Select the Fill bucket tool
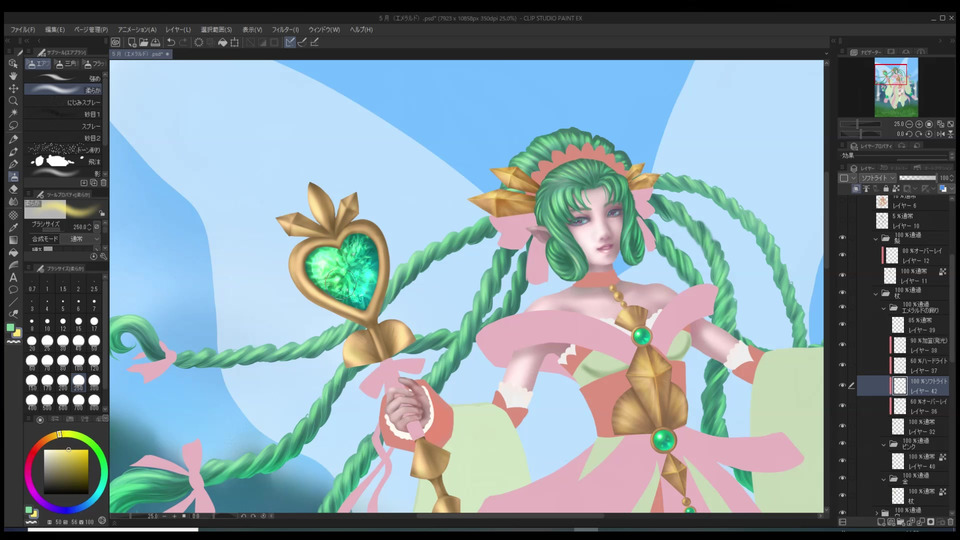The width and height of the screenshot is (960, 540). point(13,252)
